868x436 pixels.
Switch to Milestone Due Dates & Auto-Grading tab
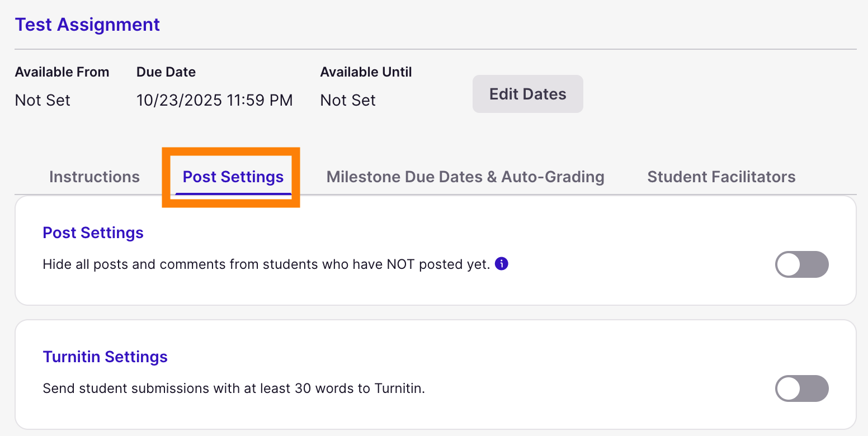point(465,177)
